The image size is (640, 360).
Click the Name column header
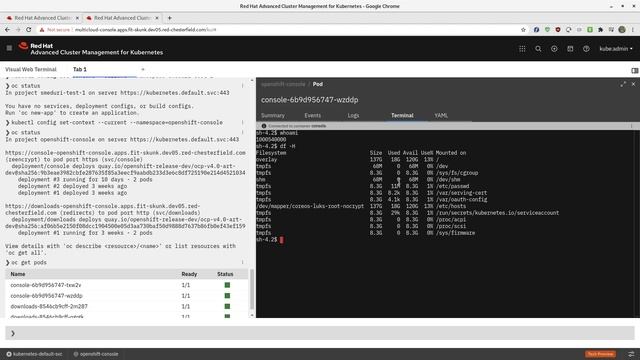tap(18, 274)
